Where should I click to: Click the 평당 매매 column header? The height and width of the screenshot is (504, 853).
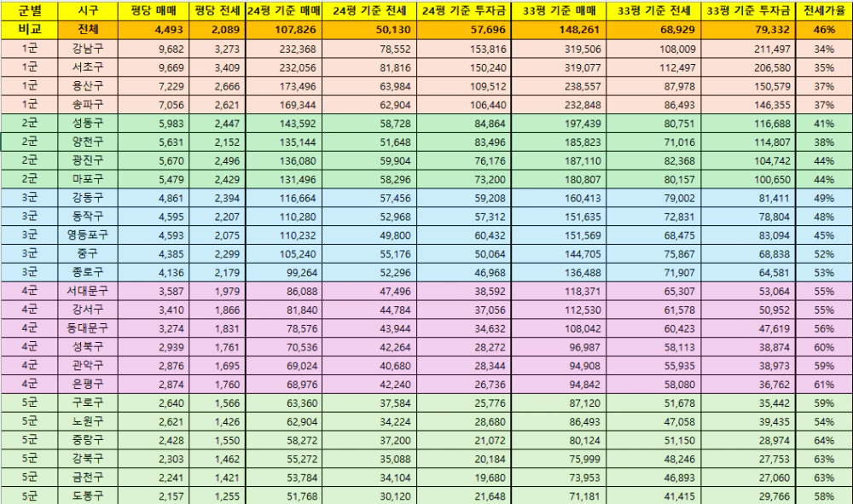coord(154,11)
